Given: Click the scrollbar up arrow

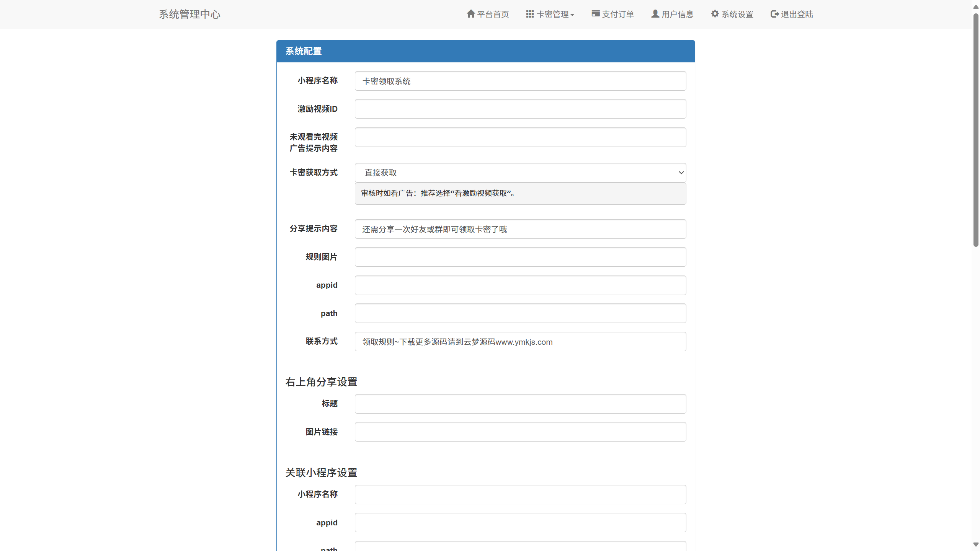Looking at the screenshot, I should pos(976,7).
